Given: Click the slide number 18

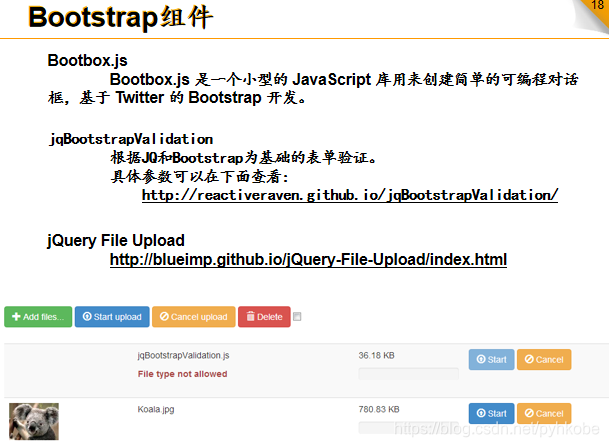Looking at the screenshot, I should tap(597, 5).
